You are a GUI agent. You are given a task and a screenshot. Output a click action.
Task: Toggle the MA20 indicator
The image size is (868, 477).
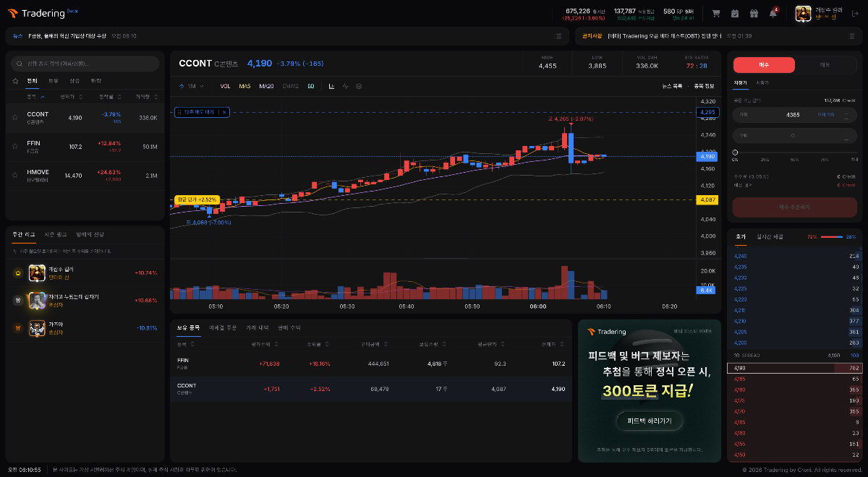click(x=266, y=86)
